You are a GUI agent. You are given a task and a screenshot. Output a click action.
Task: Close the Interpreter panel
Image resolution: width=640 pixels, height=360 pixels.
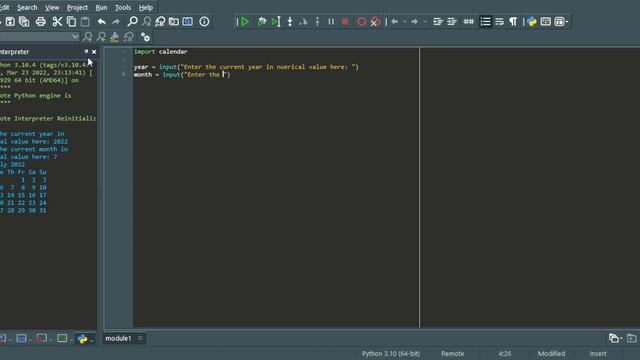(94, 52)
